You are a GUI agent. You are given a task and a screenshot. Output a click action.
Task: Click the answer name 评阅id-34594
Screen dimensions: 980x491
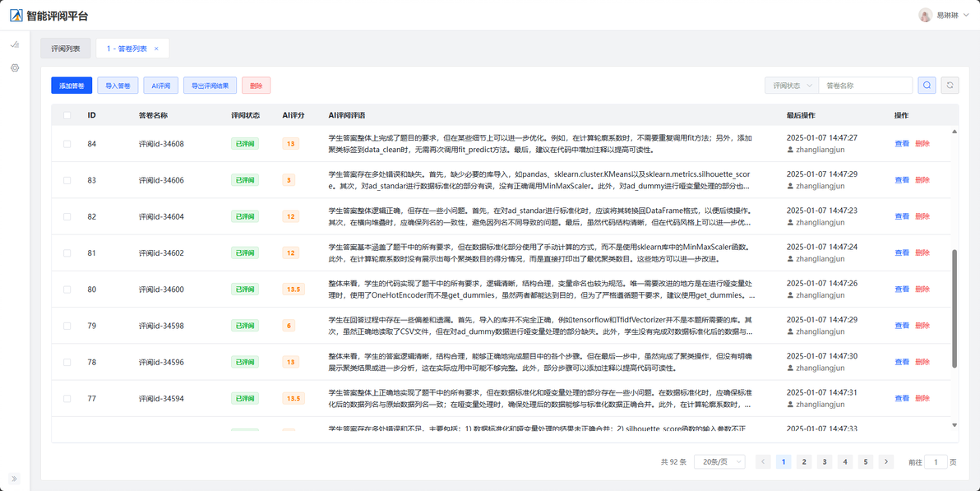(161, 398)
